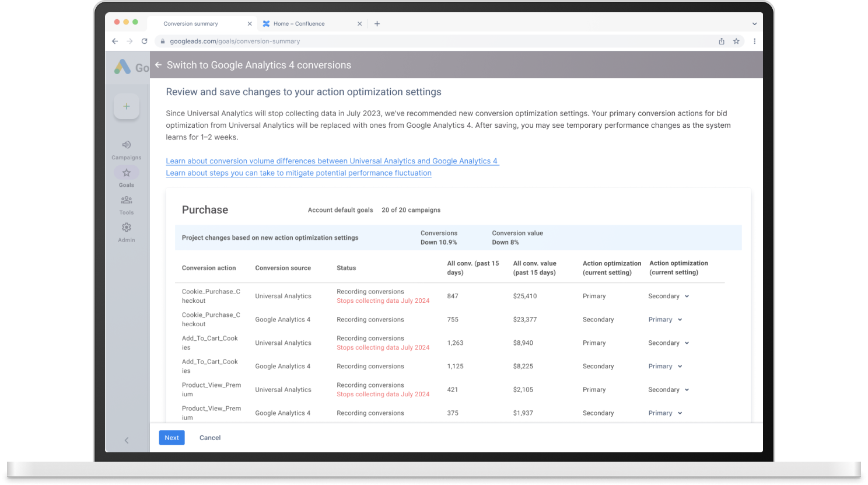Screen dimensions: 868x485
Task: Click the All conv. value header
Action: [535, 268]
